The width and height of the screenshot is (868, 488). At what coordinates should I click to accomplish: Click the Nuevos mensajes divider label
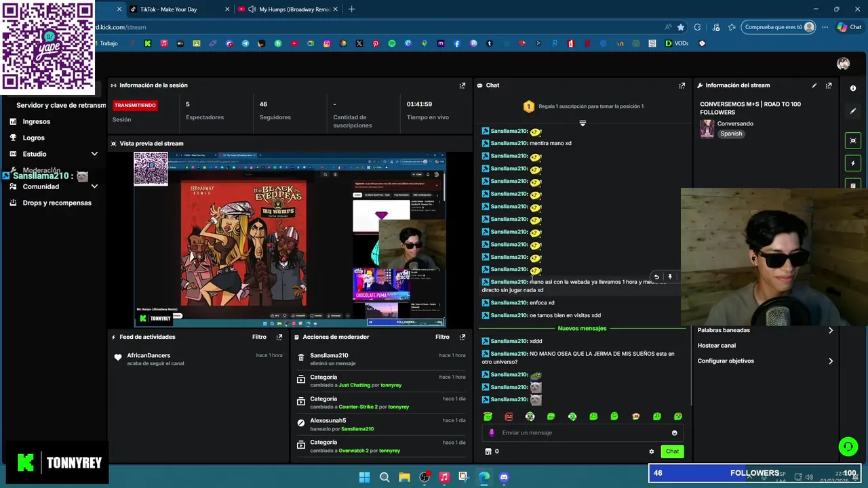(x=582, y=328)
